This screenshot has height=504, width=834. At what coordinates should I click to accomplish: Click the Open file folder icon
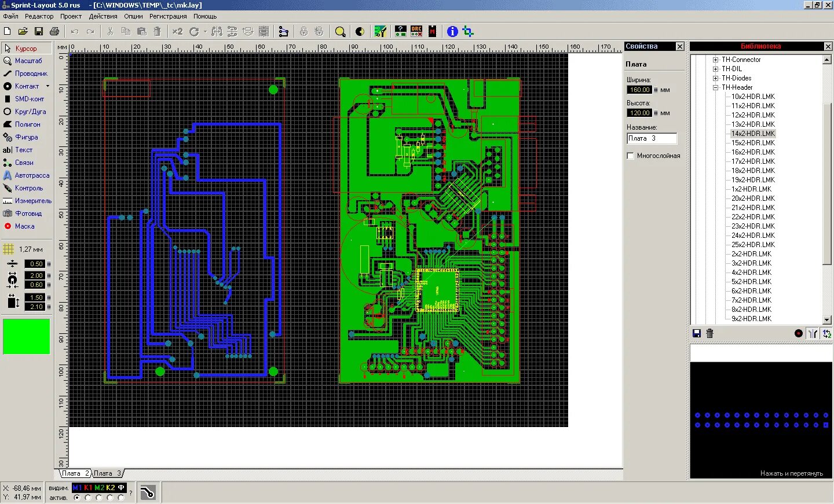(x=23, y=31)
